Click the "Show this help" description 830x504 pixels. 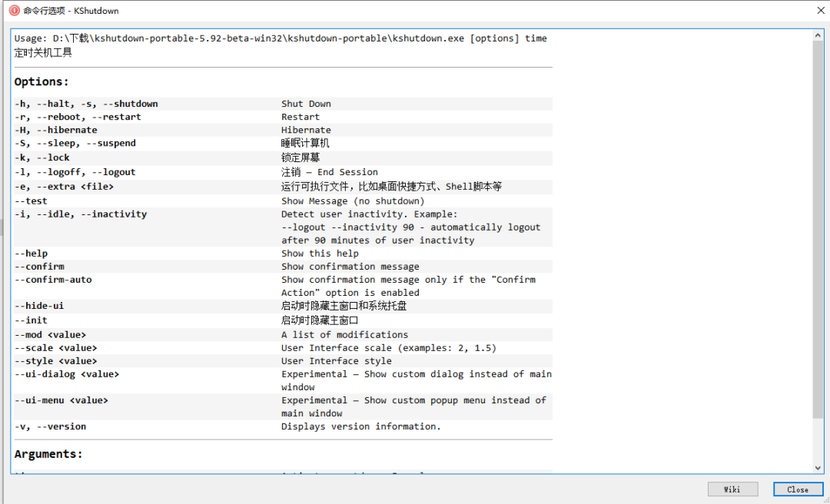pyautogui.click(x=320, y=254)
